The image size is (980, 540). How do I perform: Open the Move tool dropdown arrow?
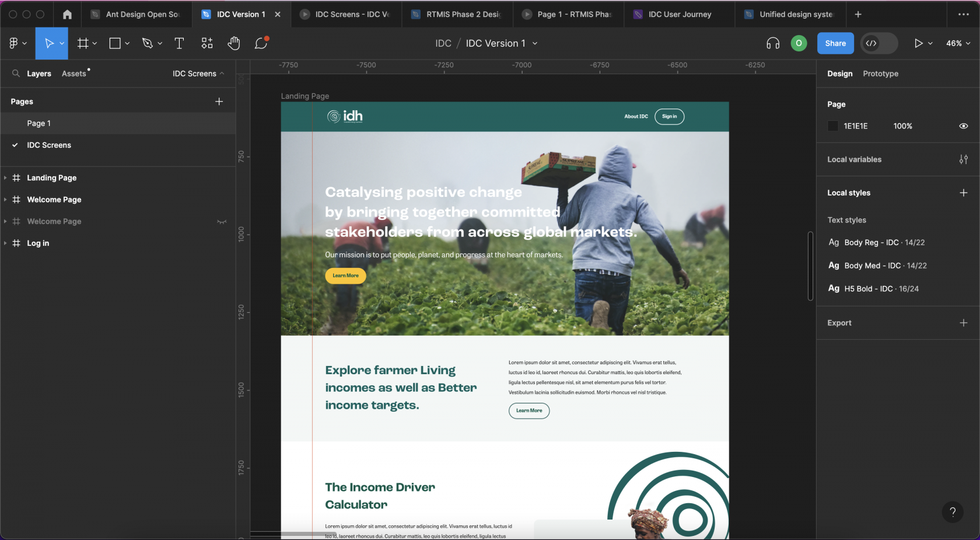[62, 44]
